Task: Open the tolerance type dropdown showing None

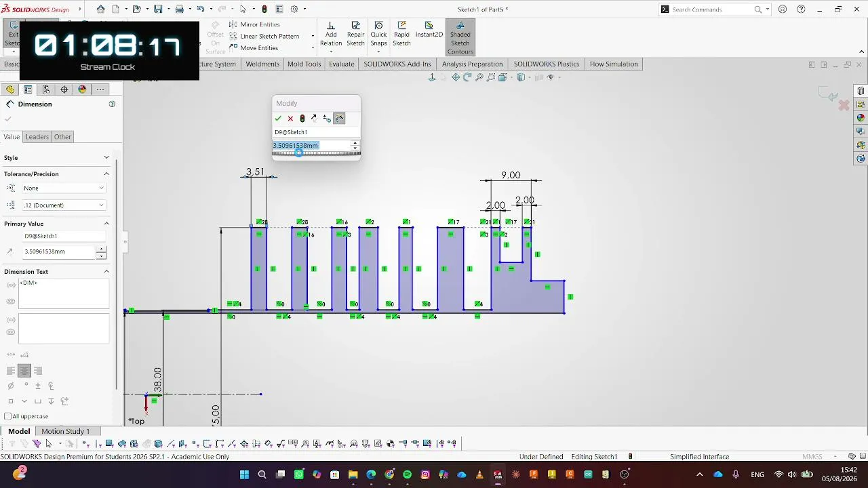Action: pyautogui.click(x=64, y=188)
